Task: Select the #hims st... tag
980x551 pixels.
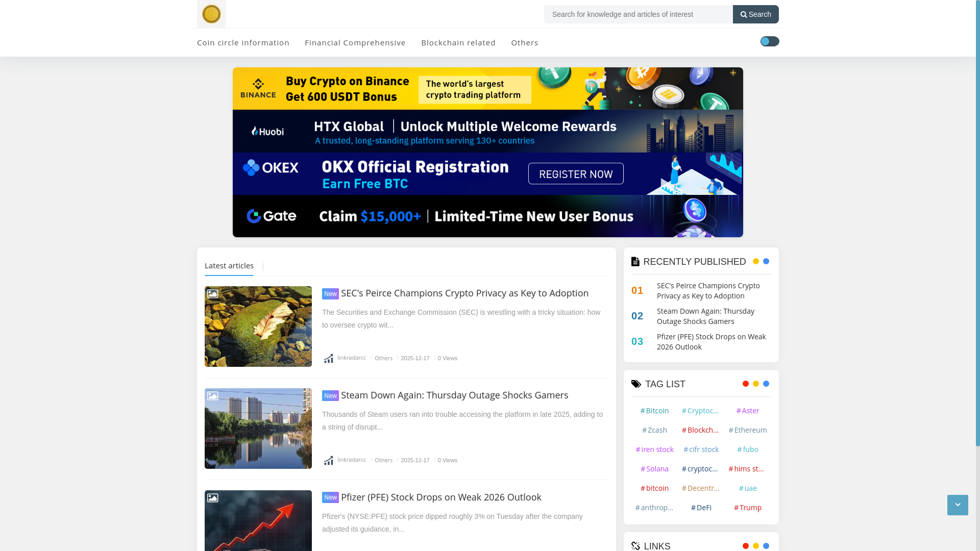Action: click(x=746, y=469)
